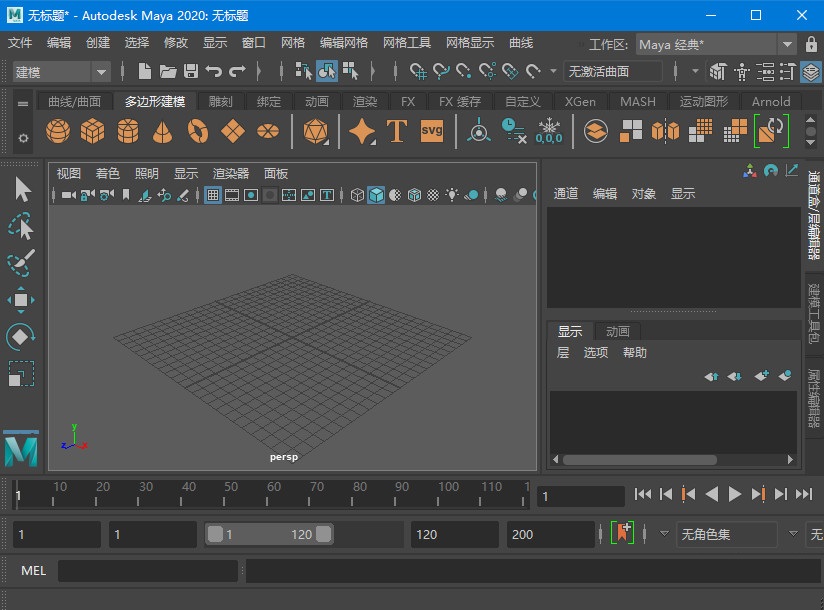The width and height of the screenshot is (824, 610).
Task: Toggle the viewport grid display button
Action: [213, 195]
